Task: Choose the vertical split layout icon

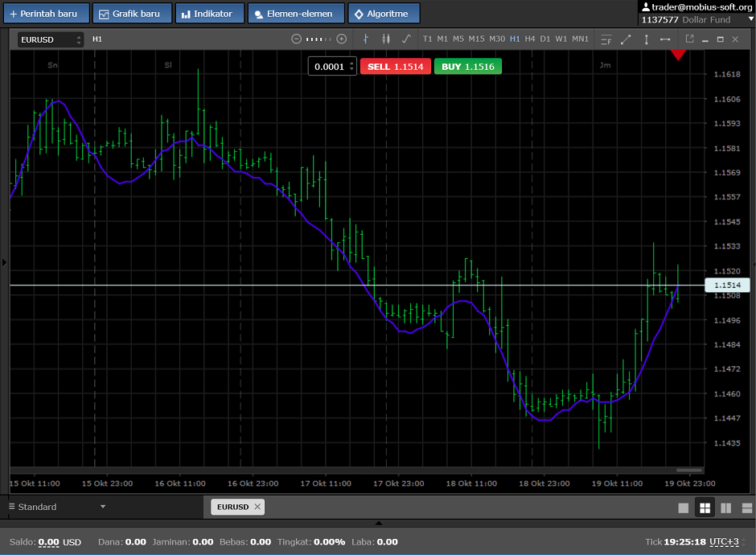Action: 725,508
